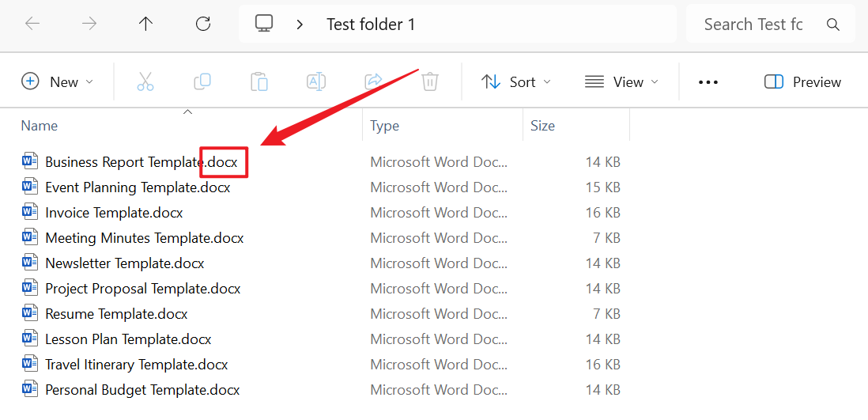This screenshot has height=420, width=868.
Task: Select Invoice Template.docx file
Action: coord(114,213)
